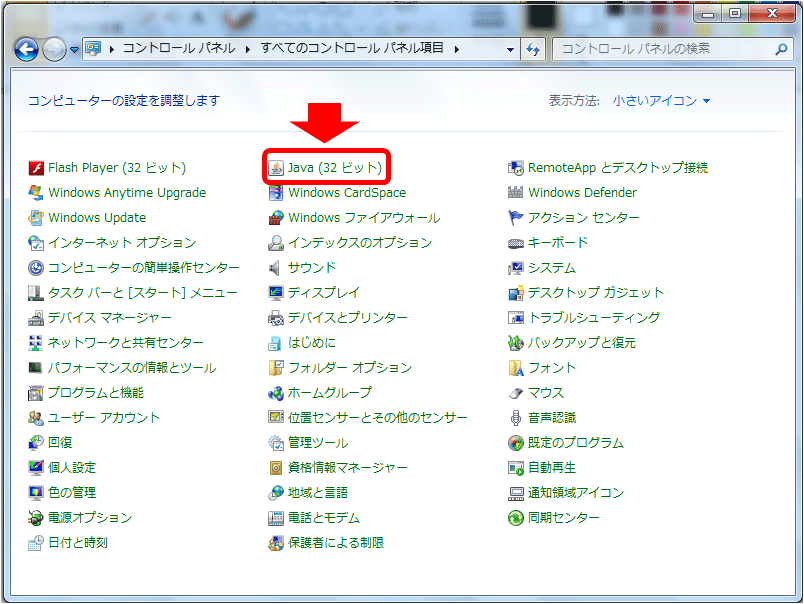Screen dimensions: 804x604
Task: Open recent pages dropdown beside navigation buttons
Action: click(74, 50)
